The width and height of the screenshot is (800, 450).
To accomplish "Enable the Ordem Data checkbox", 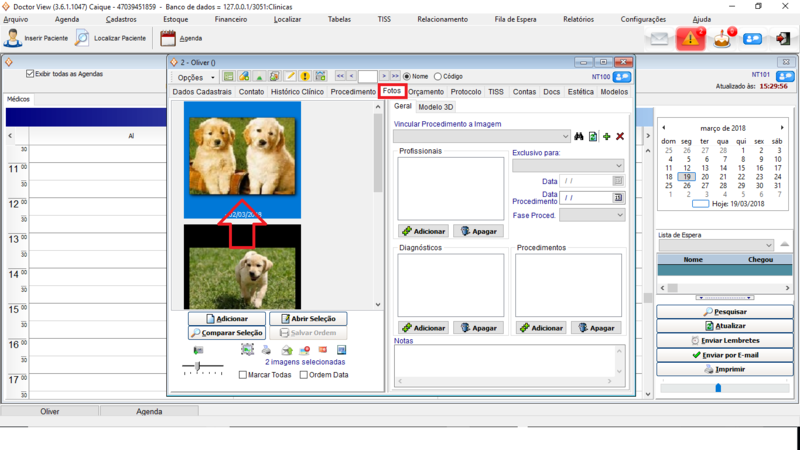I will tap(301, 375).
